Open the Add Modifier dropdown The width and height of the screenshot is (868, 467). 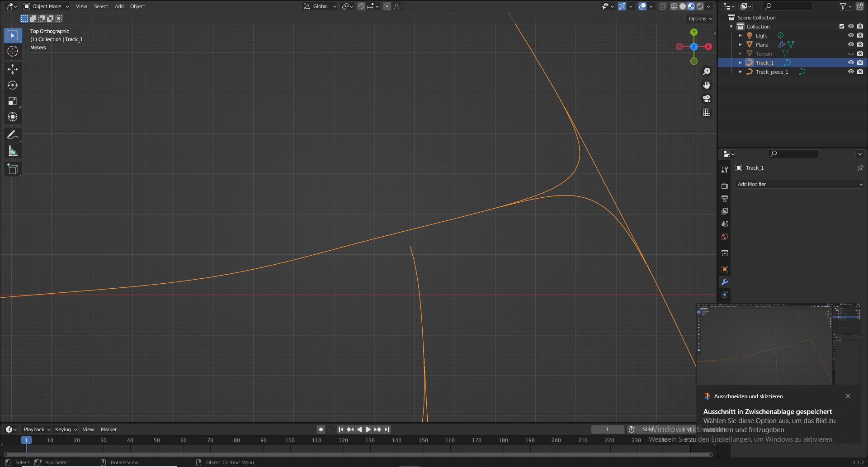coord(799,184)
